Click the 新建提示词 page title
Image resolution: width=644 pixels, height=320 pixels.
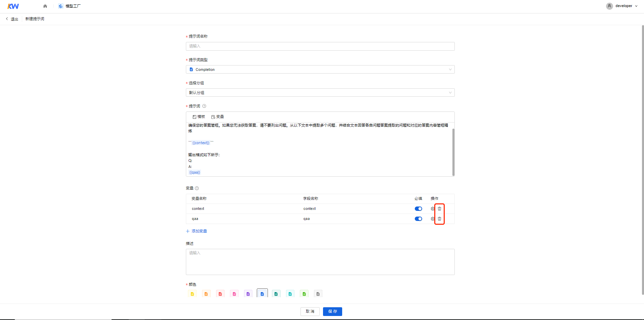(35, 19)
